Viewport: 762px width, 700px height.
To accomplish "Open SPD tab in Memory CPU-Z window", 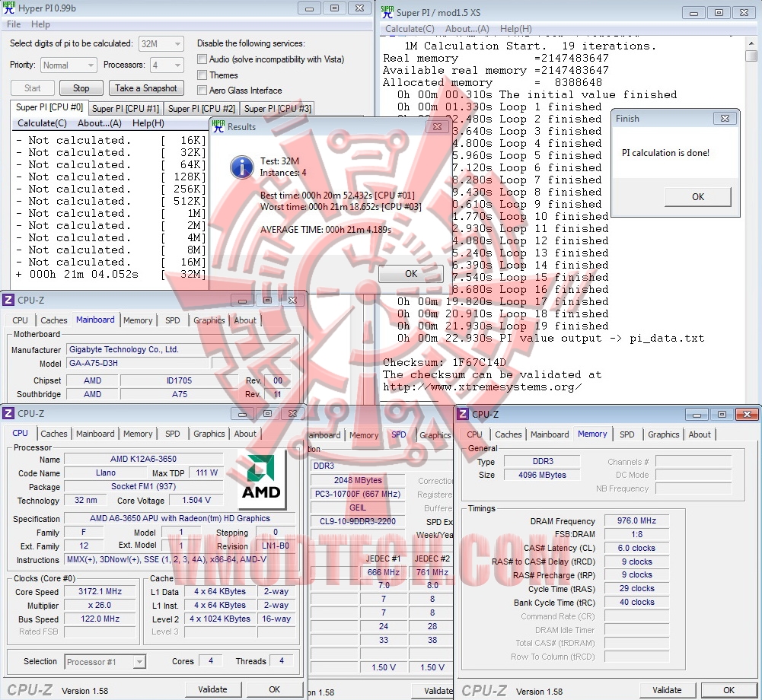I will [x=627, y=434].
